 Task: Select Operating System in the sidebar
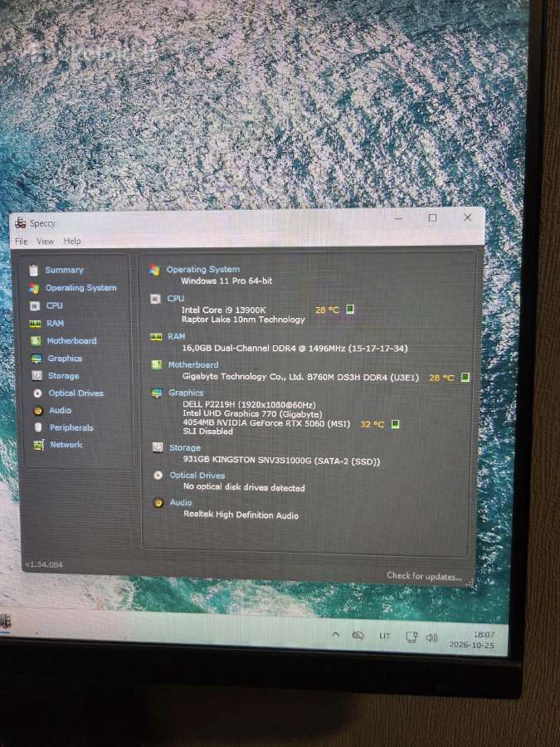81,288
